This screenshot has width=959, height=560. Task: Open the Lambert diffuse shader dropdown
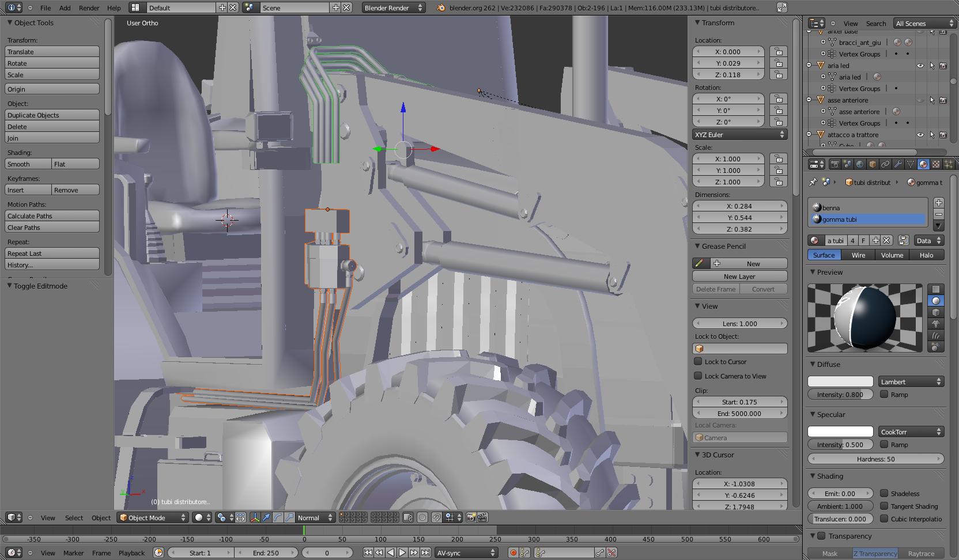point(911,381)
